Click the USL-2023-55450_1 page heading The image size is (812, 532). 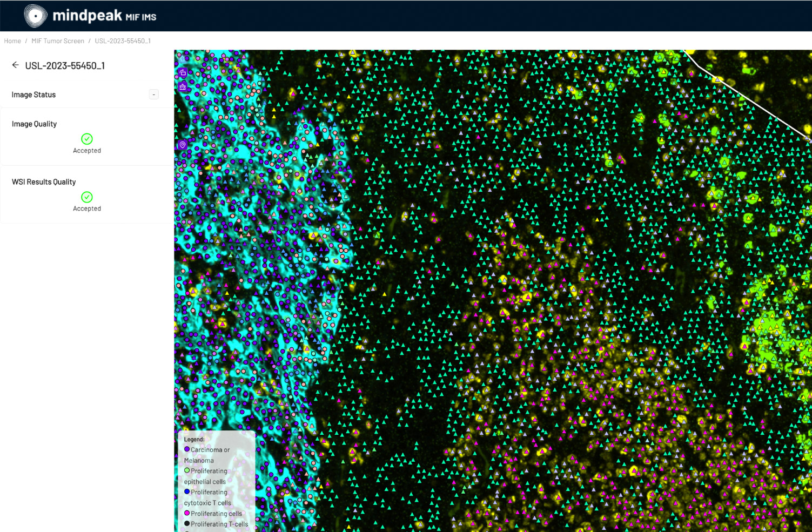click(65, 66)
